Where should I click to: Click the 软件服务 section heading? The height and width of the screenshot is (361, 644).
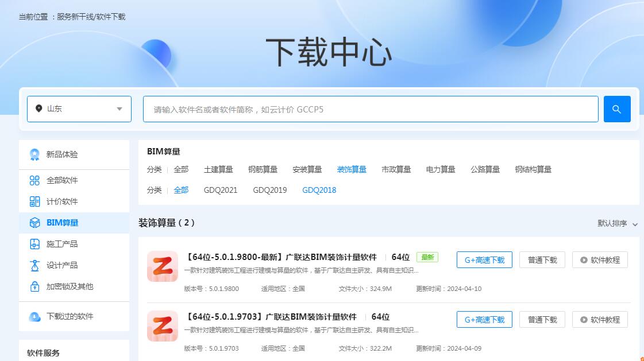pos(43,353)
